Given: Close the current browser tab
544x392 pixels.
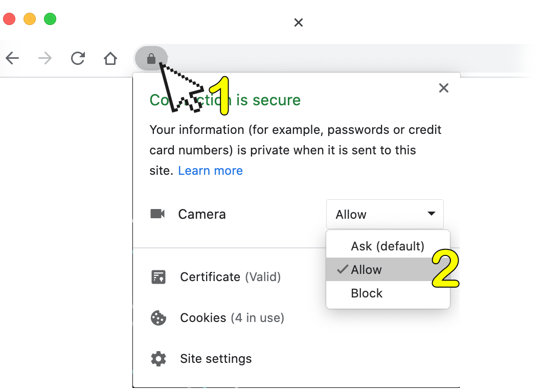Looking at the screenshot, I should (299, 22).
